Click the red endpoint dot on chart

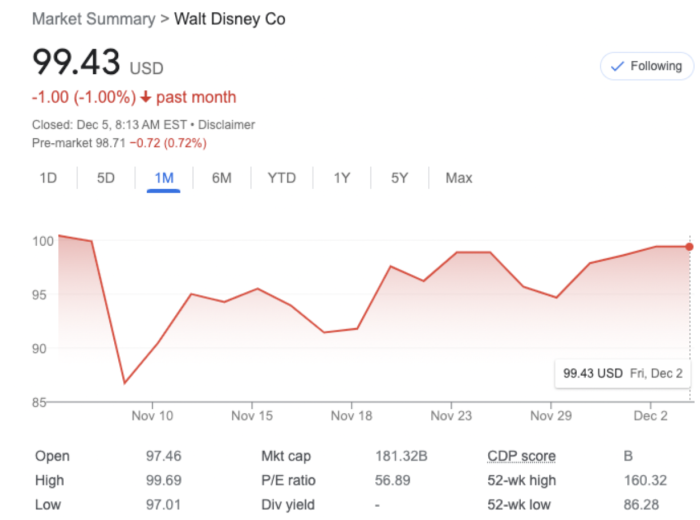click(689, 246)
